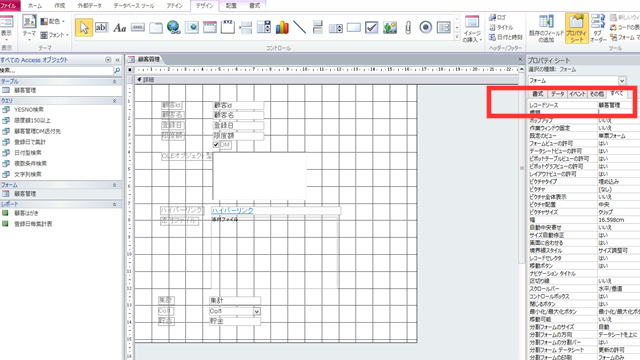
Task: Collapse the テーブル group in navigation pane
Action: pos(114,82)
